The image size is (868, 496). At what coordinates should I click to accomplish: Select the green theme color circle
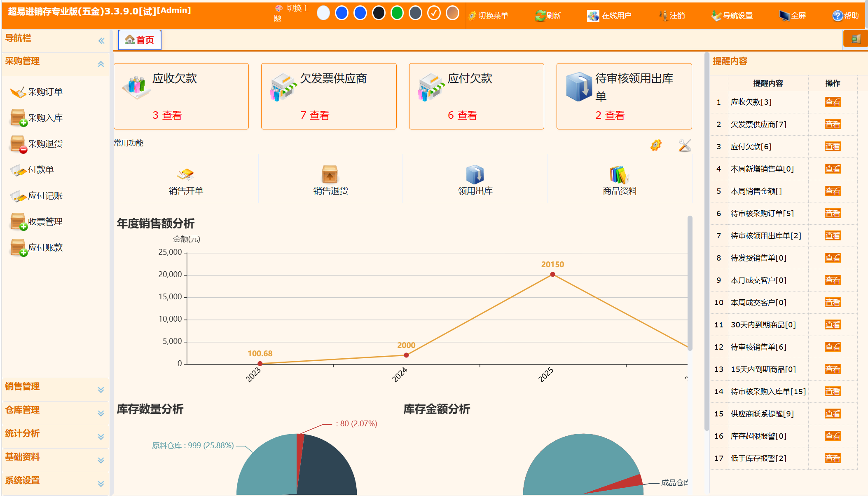pos(397,13)
